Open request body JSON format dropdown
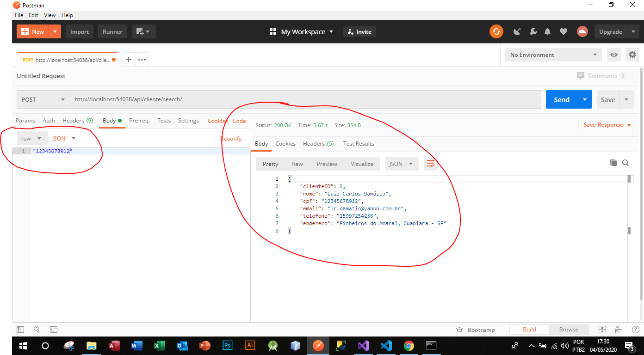 coord(64,138)
